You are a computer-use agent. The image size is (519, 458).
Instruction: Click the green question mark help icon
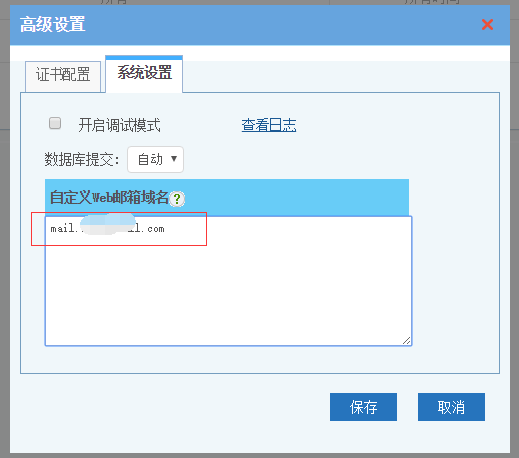pos(177,199)
